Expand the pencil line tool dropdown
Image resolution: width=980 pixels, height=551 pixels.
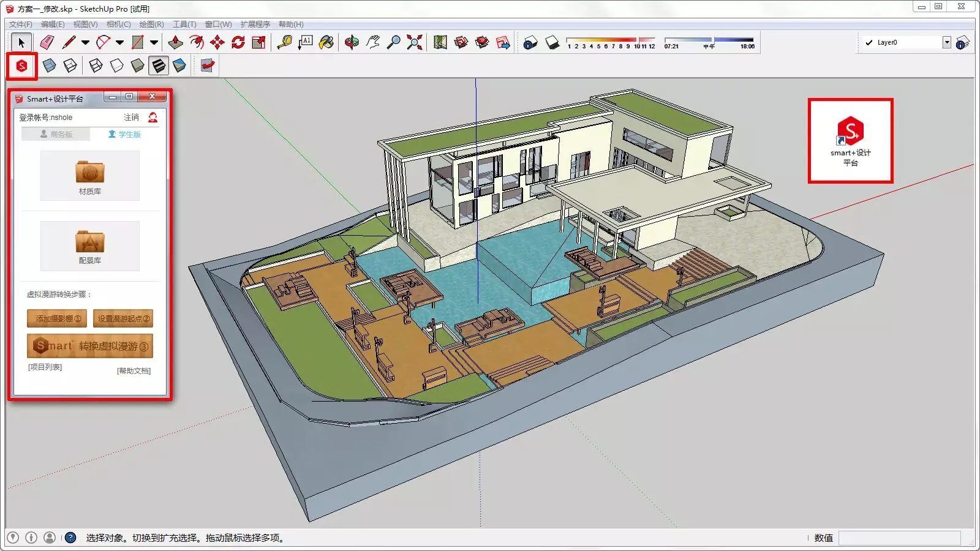85,42
